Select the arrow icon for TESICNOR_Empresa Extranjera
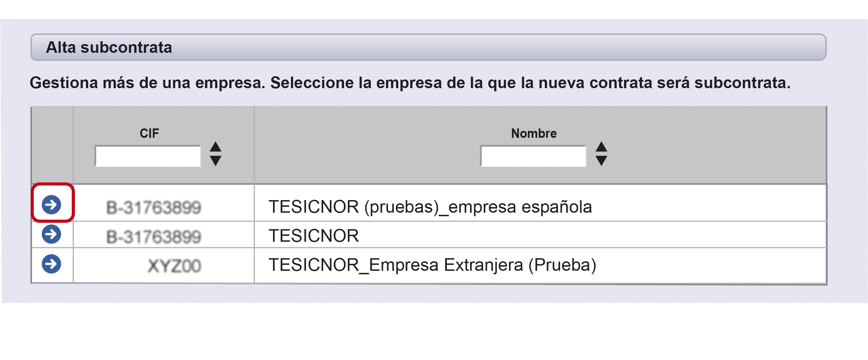 (x=51, y=264)
